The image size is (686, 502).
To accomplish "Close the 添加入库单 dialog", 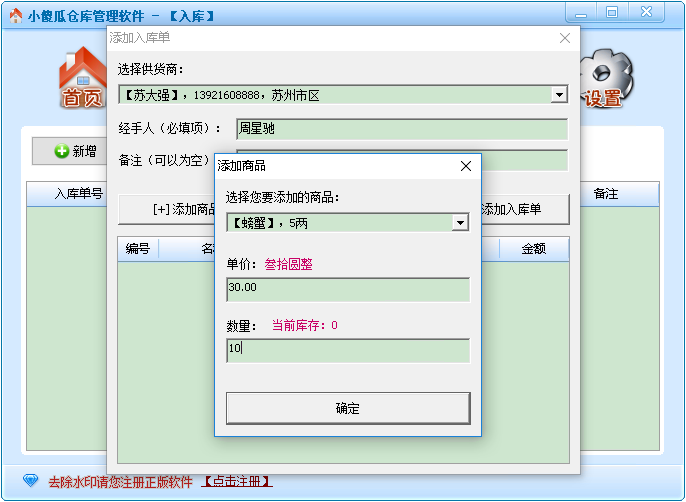I will click(x=564, y=38).
